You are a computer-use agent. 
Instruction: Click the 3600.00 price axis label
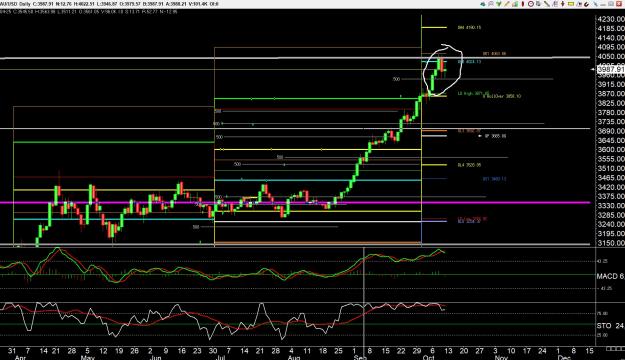(611, 150)
